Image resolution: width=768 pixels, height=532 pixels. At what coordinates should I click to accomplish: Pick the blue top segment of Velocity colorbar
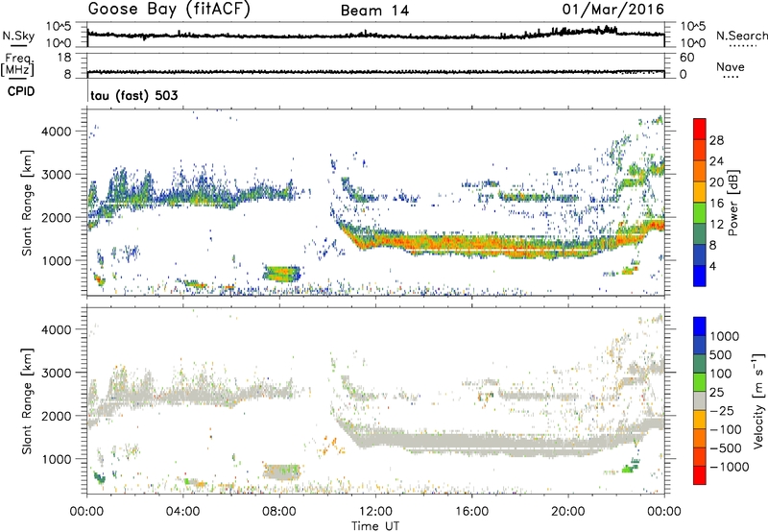click(700, 326)
